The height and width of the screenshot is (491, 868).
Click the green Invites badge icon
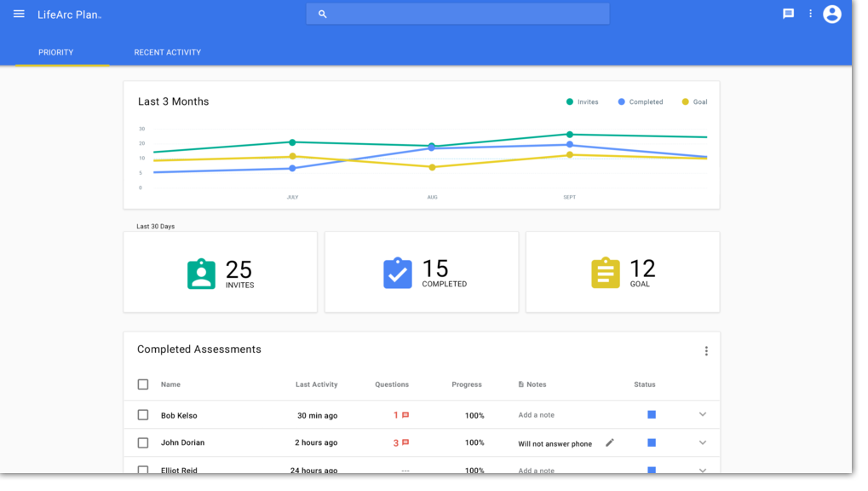201,274
